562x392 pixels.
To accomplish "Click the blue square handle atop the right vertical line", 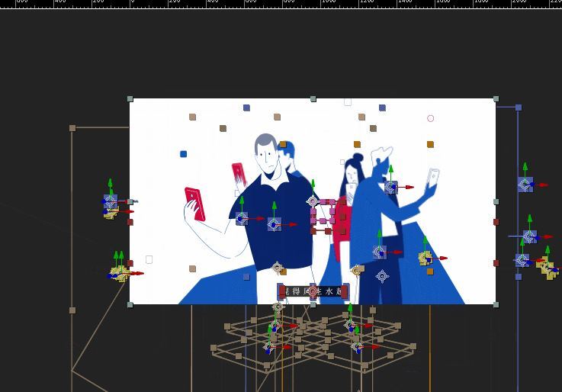I will click(519, 108).
